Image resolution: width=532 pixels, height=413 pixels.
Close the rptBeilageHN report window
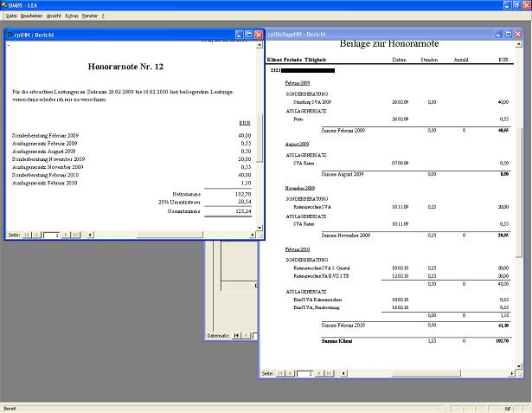click(x=518, y=34)
